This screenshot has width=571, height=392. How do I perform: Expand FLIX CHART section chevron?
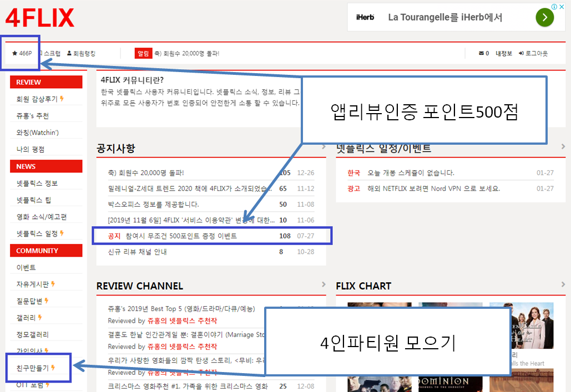click(x=563, y=284)
